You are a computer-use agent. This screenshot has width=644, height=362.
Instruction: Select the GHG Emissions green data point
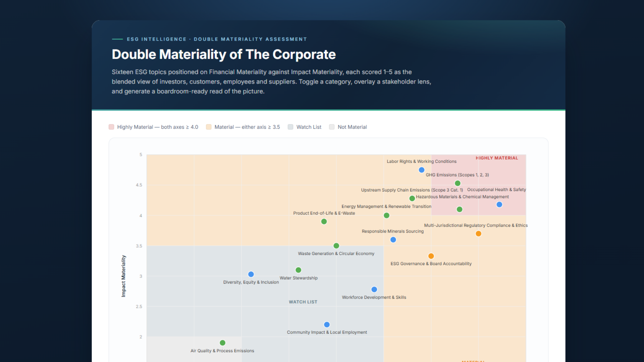(458, 183)
